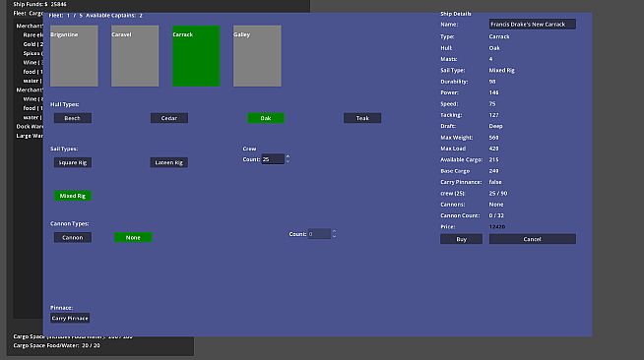Click Ship Funds text in background window

tap(39, 4)
